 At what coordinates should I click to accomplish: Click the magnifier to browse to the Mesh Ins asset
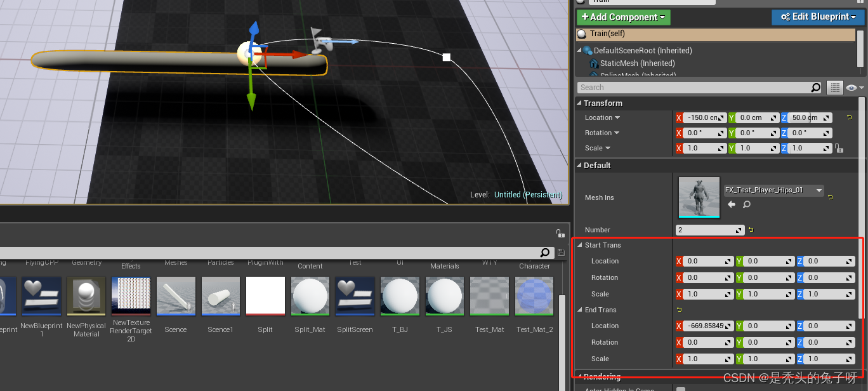pos(747,204)
